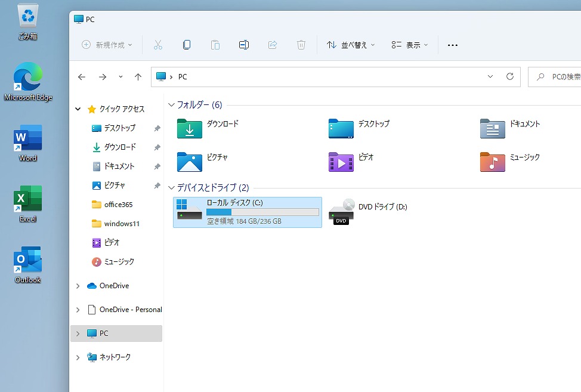Open the 表示 view dropdown
581x392 pixels.
(409, 45)
